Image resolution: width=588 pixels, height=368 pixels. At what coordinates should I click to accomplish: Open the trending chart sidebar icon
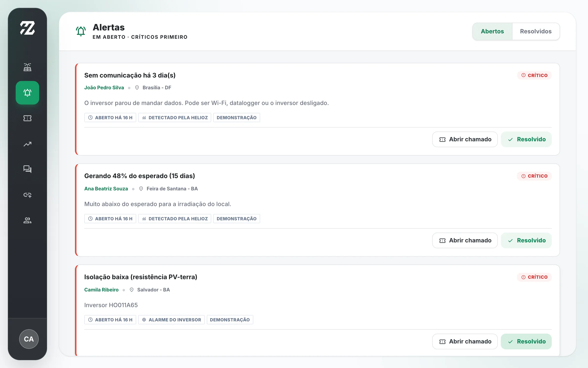pyautogui.click(x=27, y=144)
